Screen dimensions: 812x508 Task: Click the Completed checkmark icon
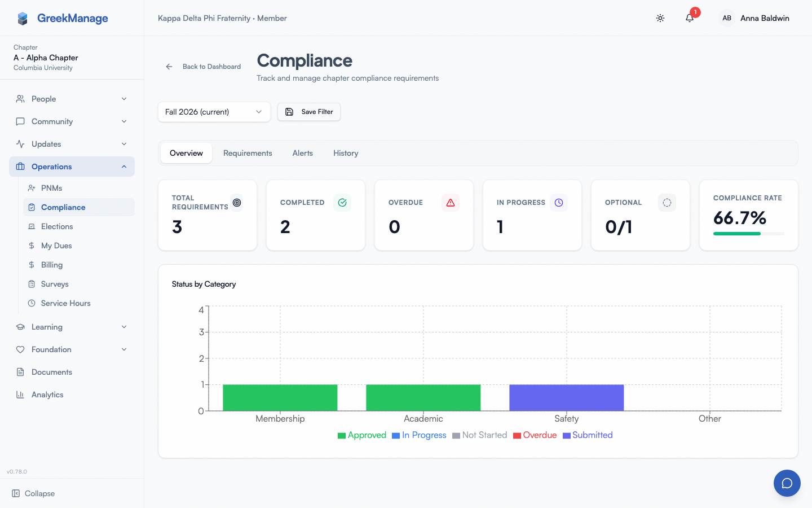point(342,203)
